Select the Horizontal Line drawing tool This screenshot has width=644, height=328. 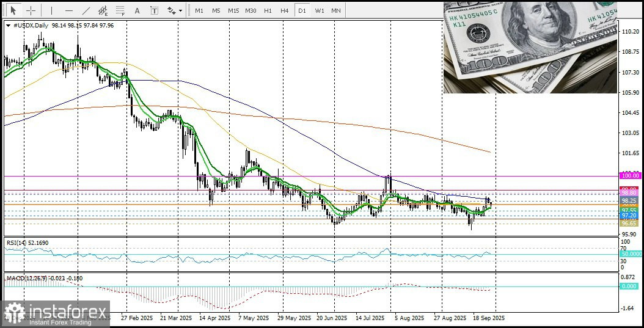point(69,10)
